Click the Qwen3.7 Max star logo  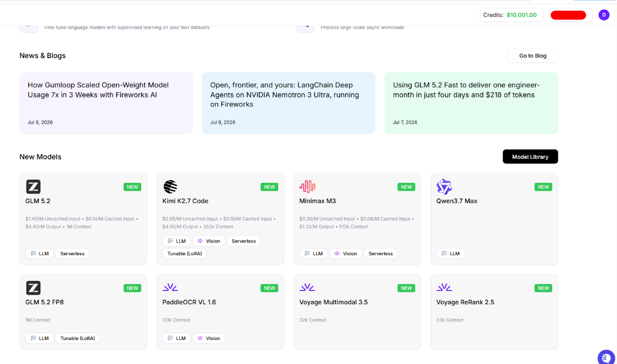point(444,187)
